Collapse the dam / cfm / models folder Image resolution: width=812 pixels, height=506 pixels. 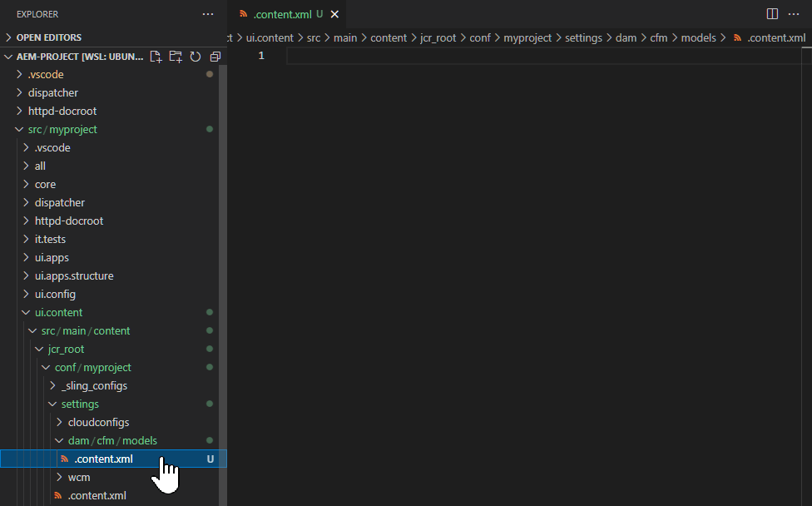click(x=109, y=441)
